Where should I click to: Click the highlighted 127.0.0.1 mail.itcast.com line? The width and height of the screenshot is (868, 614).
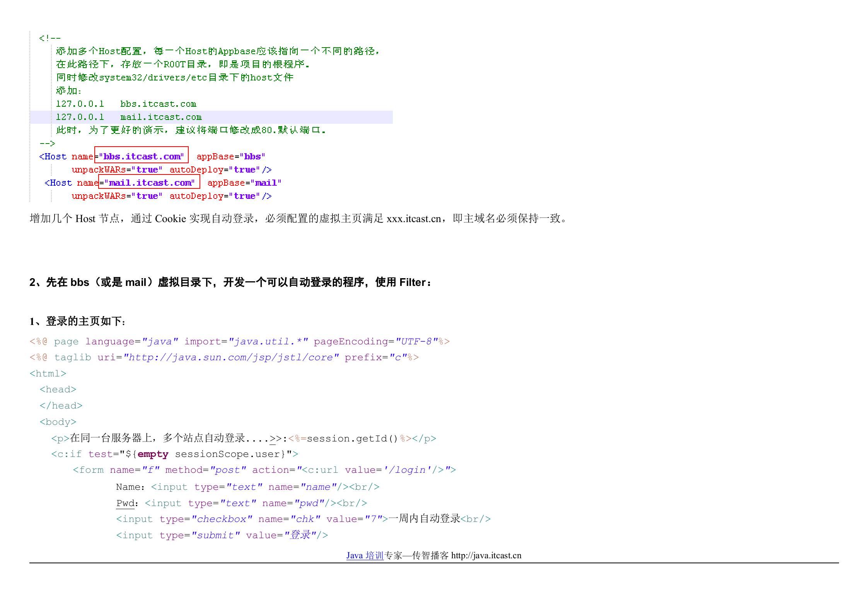(129, 117)
